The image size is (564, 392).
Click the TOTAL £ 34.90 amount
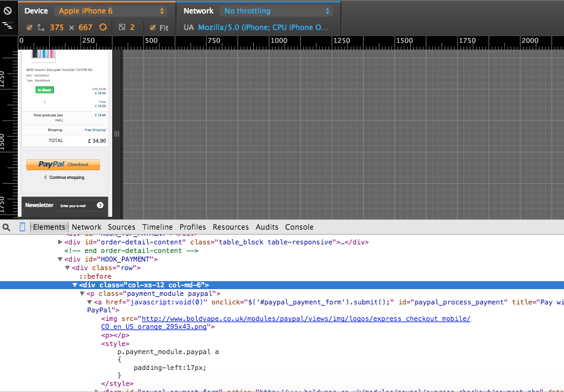pyautogui.click(x=97, y=141)
